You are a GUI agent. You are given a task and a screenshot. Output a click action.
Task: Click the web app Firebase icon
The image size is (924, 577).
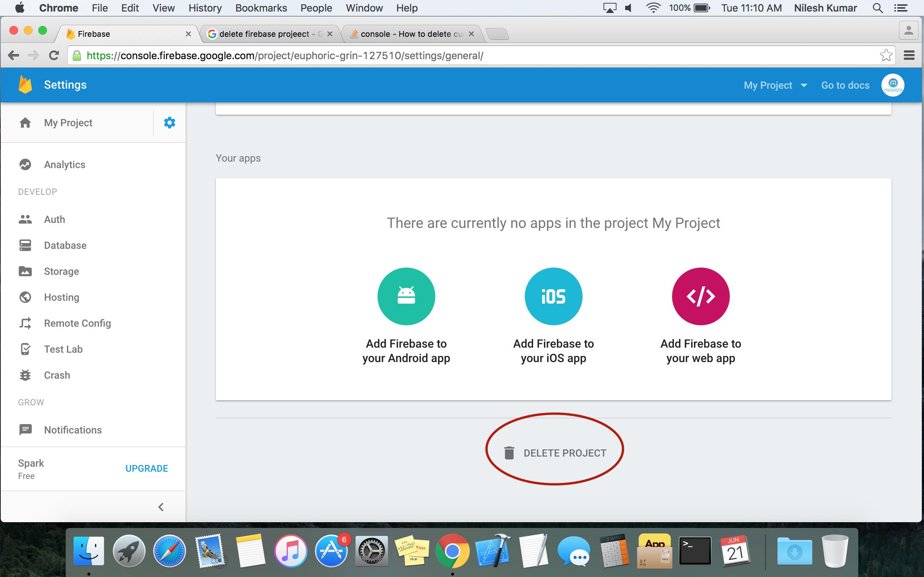[701, 296]
